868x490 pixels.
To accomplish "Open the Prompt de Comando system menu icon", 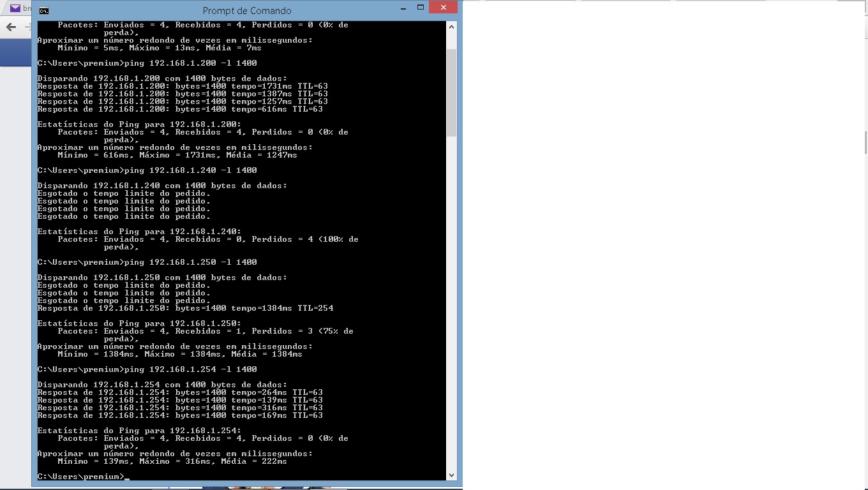I will click(x=43, y=11).
